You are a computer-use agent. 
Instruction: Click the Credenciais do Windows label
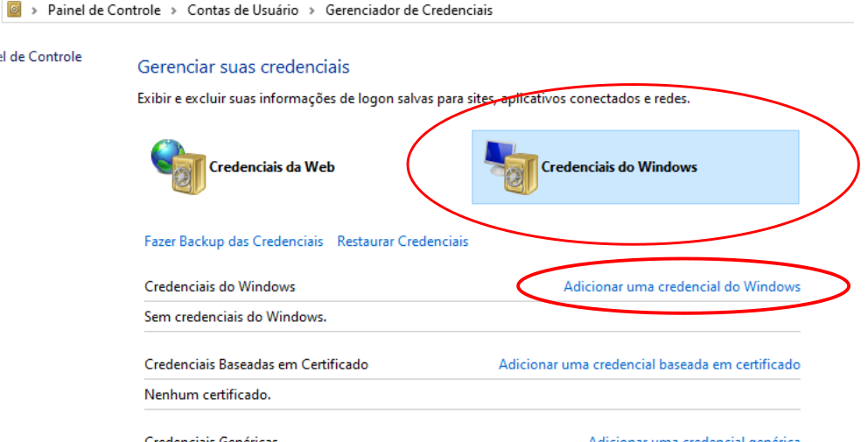point(619,166)
